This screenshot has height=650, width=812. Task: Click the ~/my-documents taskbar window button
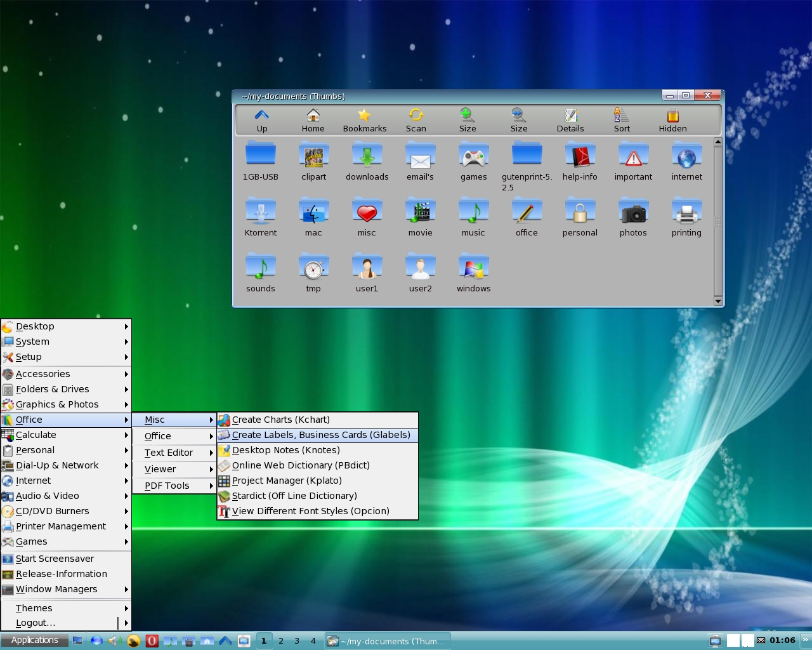(x=387, y=641)
